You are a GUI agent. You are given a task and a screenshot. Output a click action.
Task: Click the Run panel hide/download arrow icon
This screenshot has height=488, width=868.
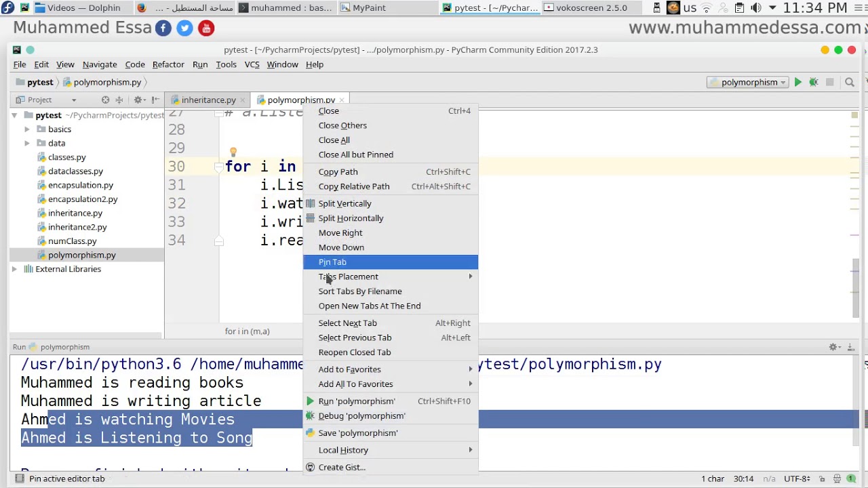tap(851, 347)
